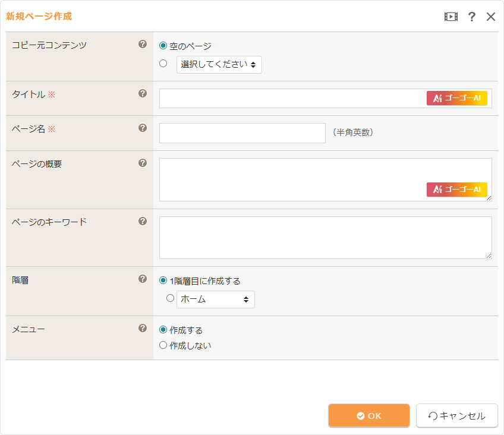Screen dimensions: 504x435
Task: Show help for ページの概要 field
Action: 143,163
